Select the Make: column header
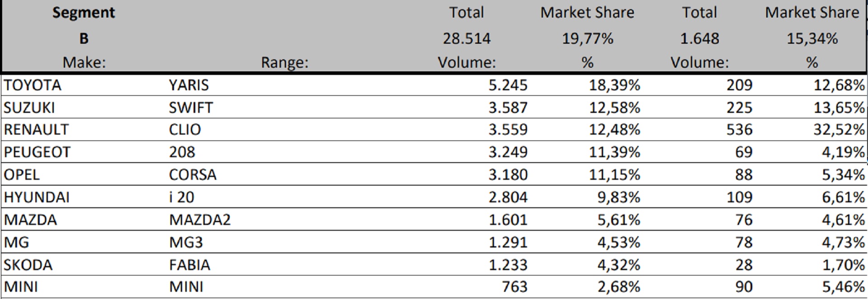868x299 pixels. pyautogui.click(x=84, y=62)
